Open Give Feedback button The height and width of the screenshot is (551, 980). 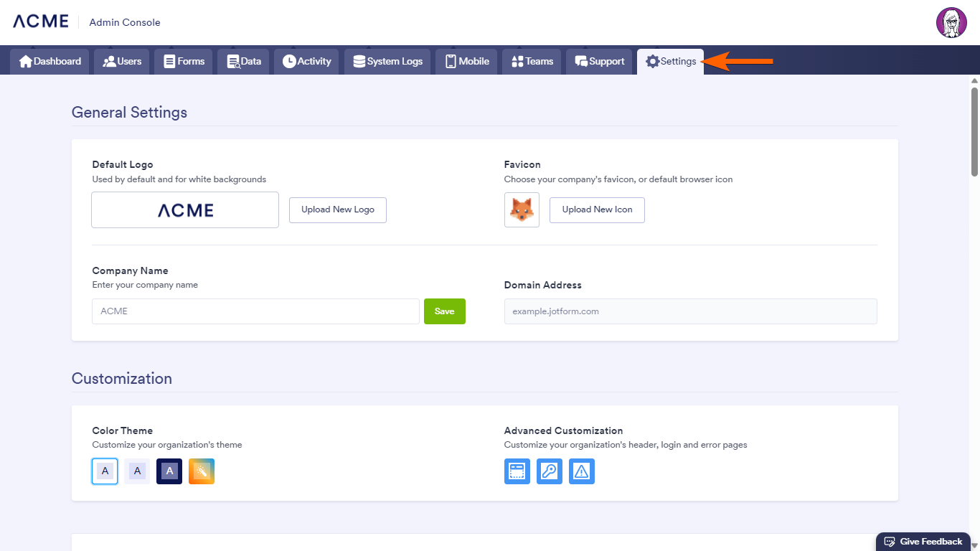coord(923,542)
